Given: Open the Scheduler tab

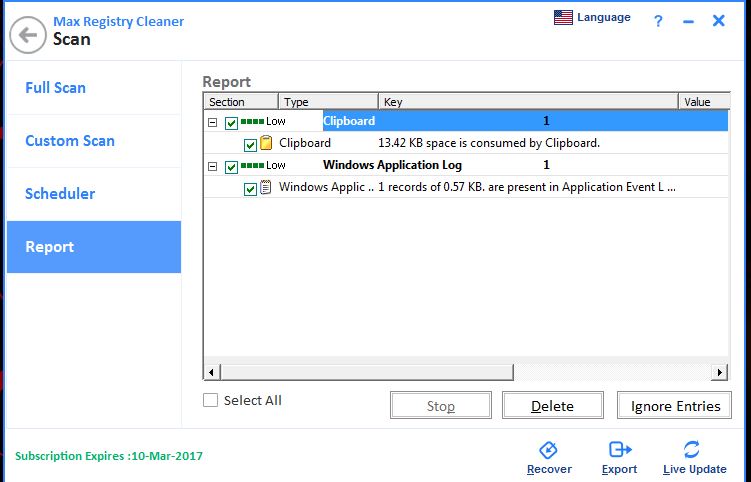Looking at the screenshot, I should tap(94, 194).
